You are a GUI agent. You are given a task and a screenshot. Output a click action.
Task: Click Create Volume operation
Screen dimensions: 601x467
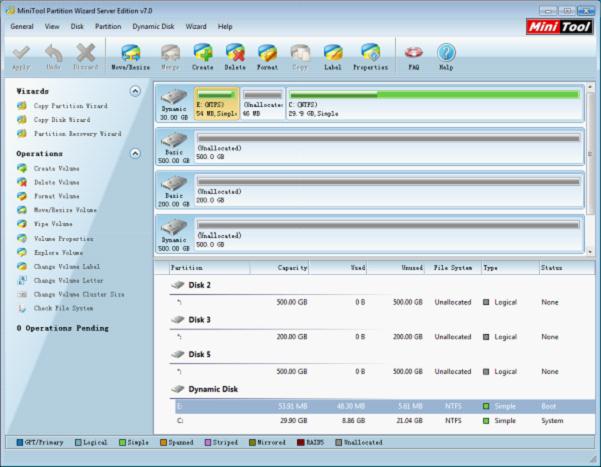[56, 168]
